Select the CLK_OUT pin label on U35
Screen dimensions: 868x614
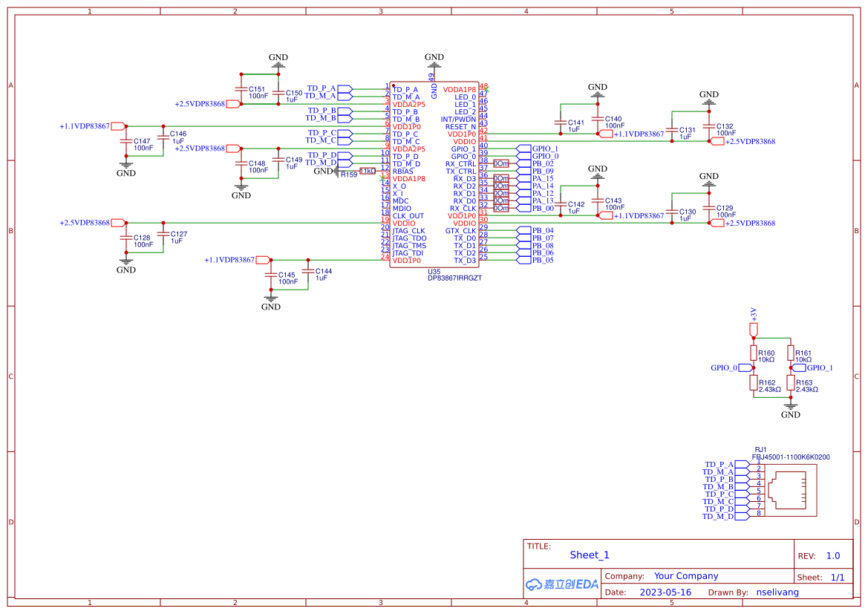click(x=408, y=216)
